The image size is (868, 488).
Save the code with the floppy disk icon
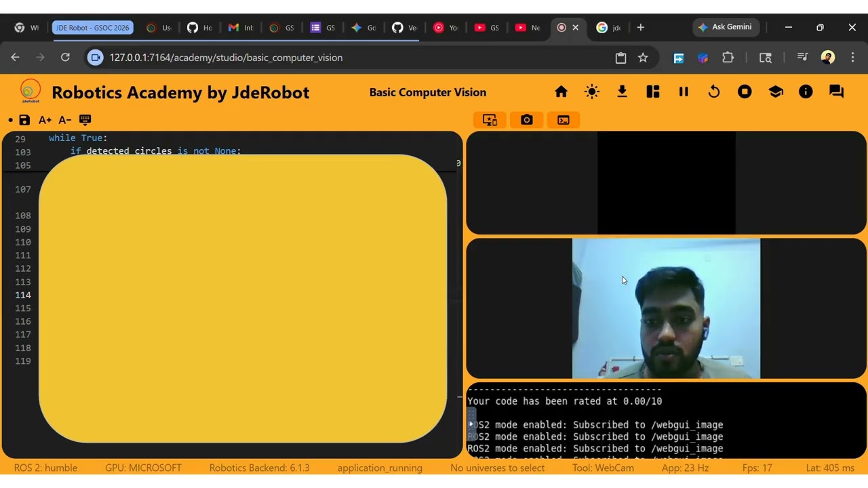(x=24, y=120)
